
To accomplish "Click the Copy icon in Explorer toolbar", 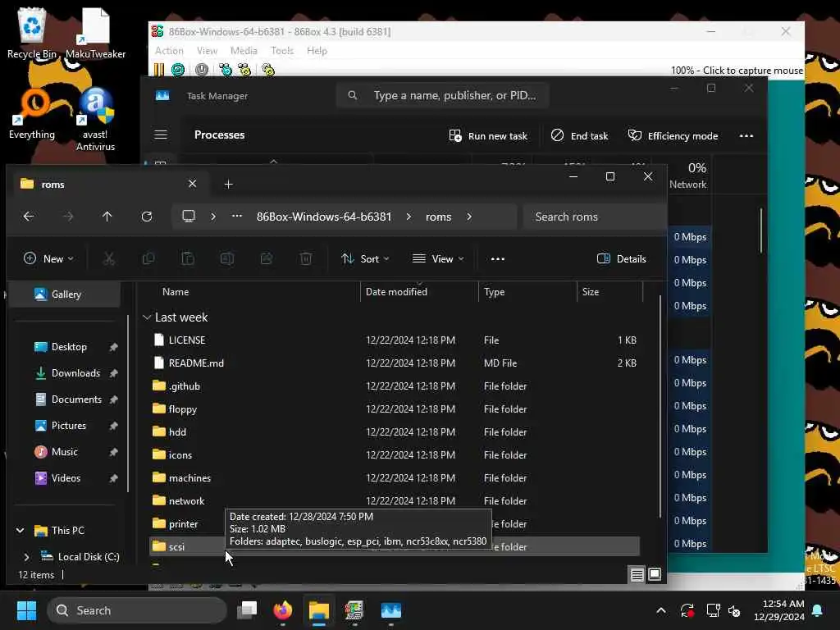I will coord(148,258).
